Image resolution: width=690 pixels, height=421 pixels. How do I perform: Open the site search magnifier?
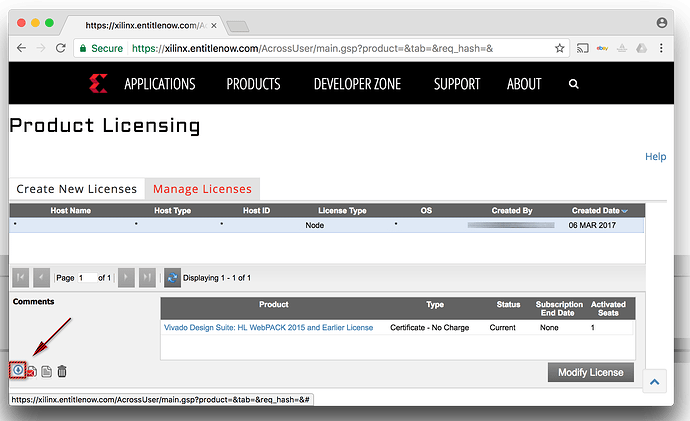[573, 85]
